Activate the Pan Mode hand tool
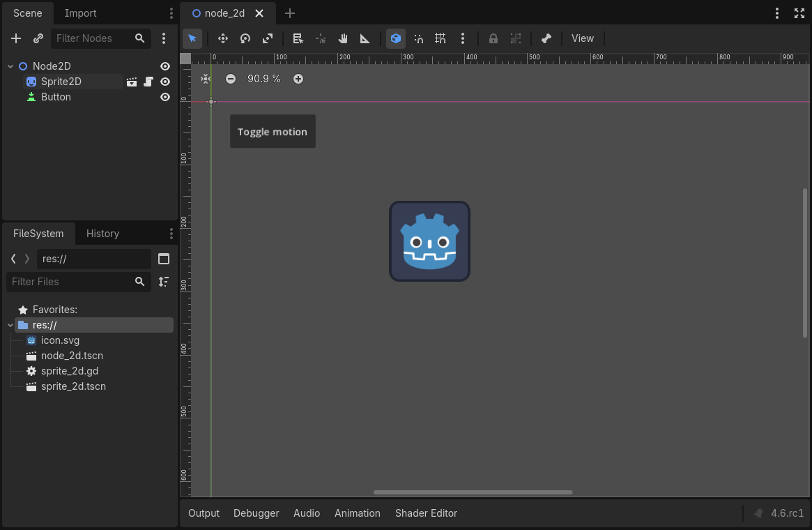This screenshot has width=812, height=530. tap(343, 38)
